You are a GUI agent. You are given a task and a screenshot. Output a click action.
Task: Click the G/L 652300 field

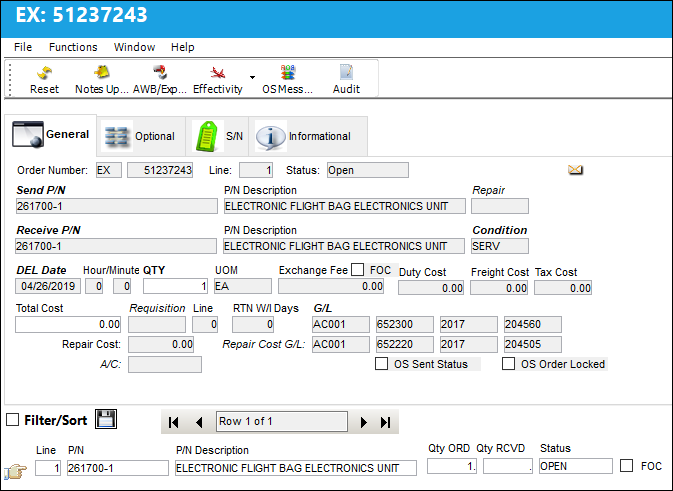[x=404, y=324]
